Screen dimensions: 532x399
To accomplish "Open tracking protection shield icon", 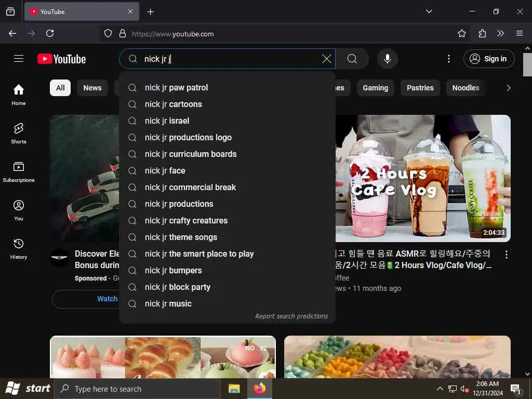I will click(108, 34).
